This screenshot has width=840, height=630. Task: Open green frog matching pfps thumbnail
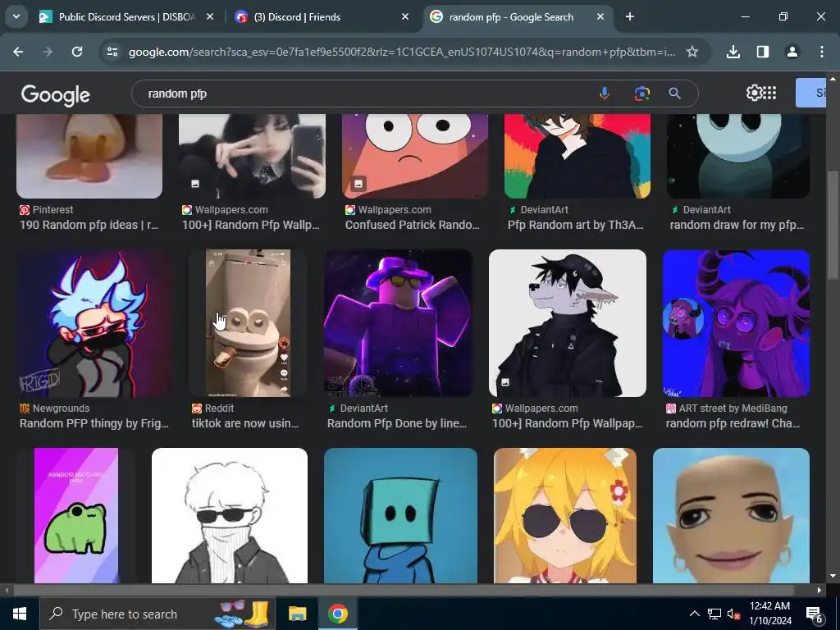tap(76, 515)
